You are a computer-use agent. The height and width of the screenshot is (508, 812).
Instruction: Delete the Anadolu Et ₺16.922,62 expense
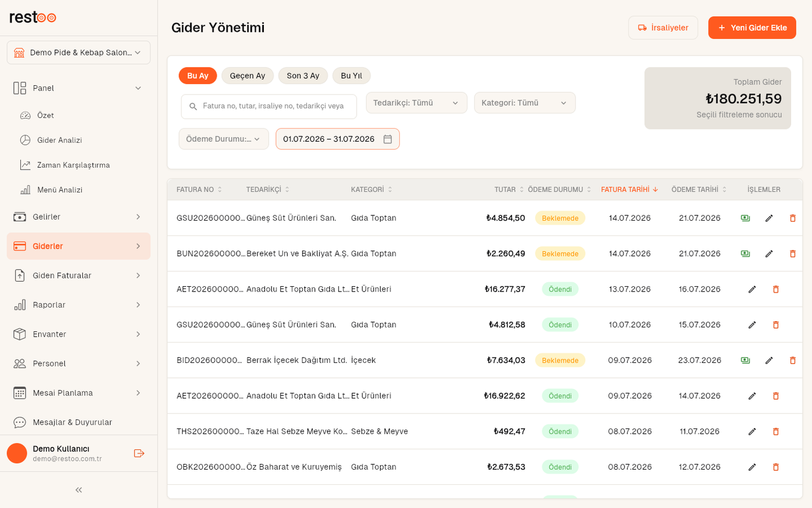pos(775,396)
